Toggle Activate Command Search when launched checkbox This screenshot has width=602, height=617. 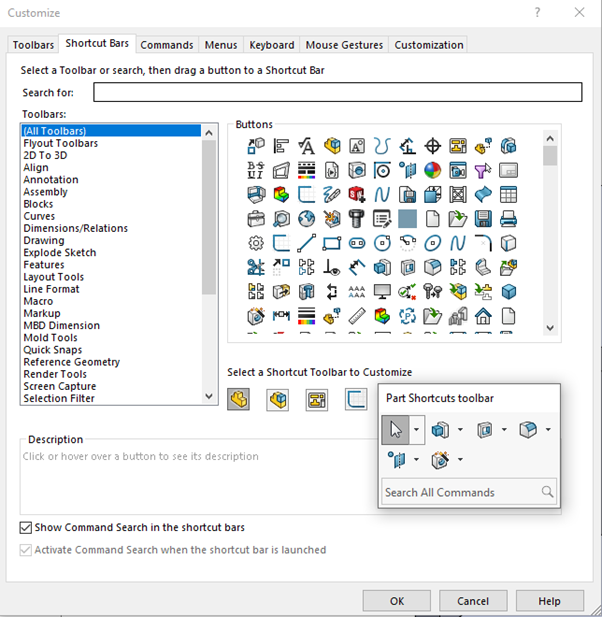pos(26,550)
